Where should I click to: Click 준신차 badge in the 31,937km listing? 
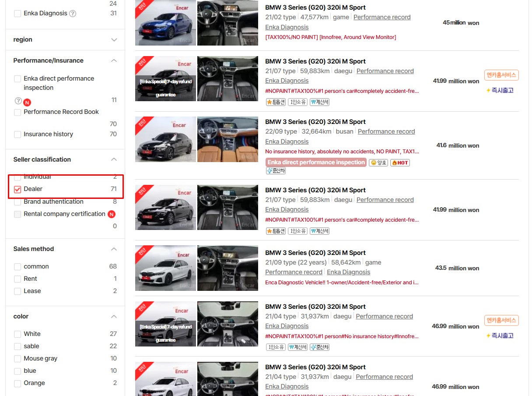click(x=319, y=347)
